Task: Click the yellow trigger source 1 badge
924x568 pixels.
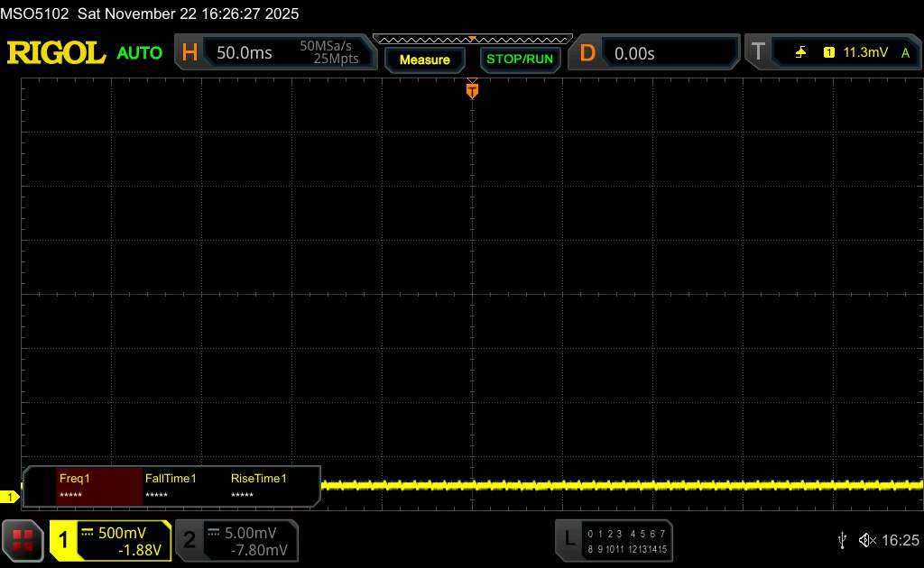Action: (x=828, y=53)
